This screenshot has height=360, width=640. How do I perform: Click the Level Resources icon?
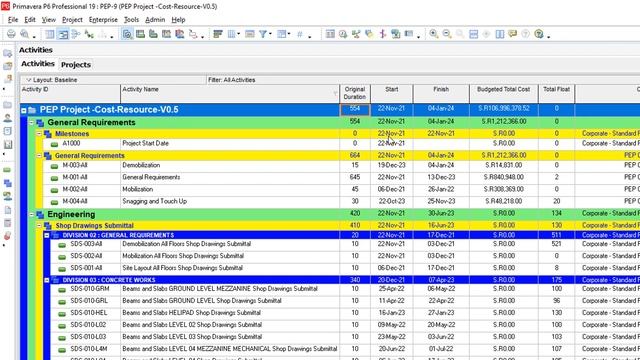(x=356, y=34)
